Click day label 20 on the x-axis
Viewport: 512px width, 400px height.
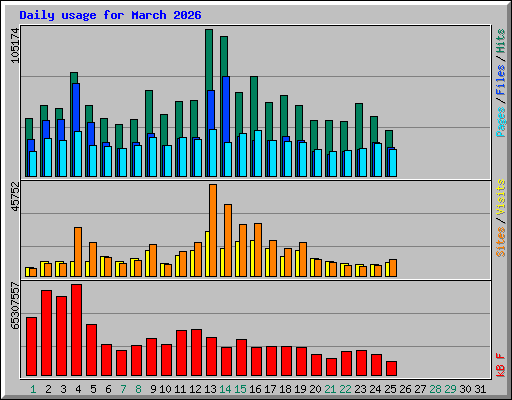(x=315, y=389)
